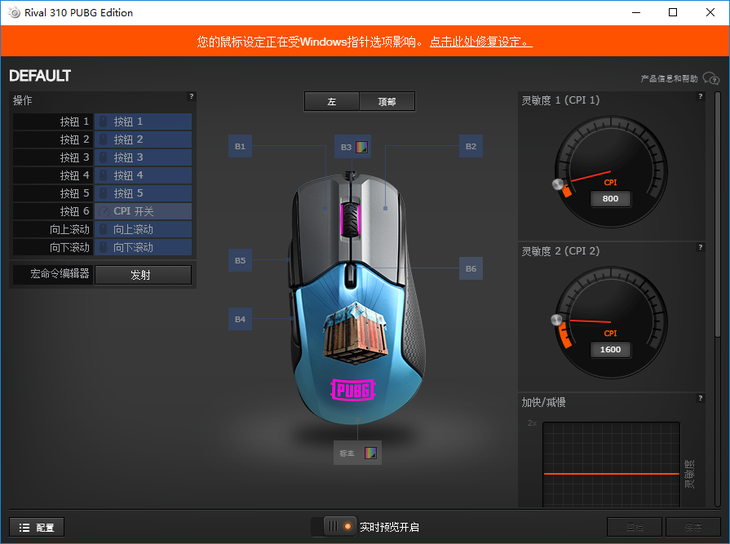730x544 pixels.
Task: Switch to the 左 (left) view tab
Action: (332, 102)
